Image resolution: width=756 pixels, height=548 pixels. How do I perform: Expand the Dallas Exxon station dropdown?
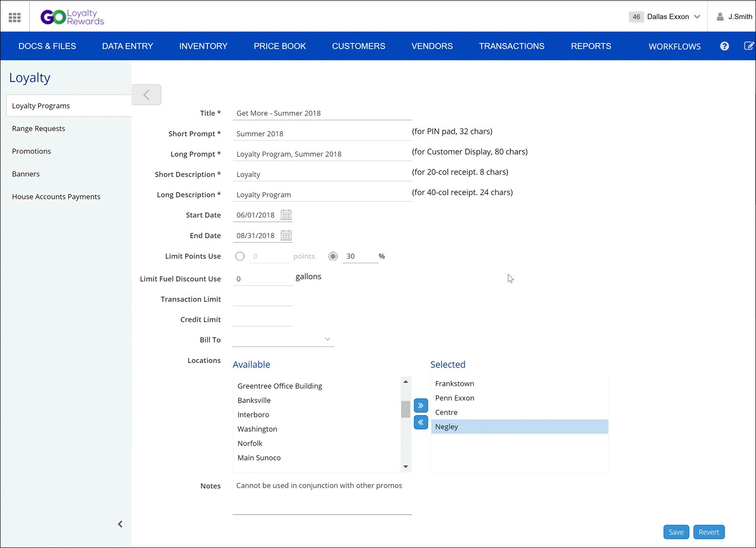coord(697,17)
